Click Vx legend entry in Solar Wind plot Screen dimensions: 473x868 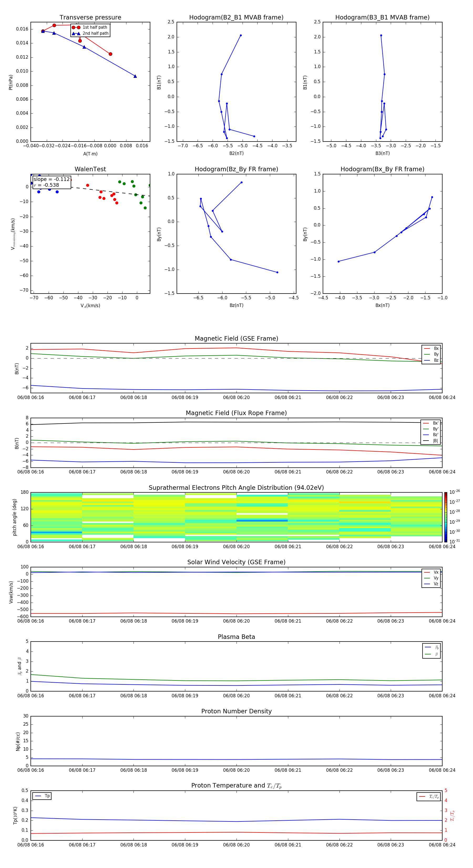(431, 572)
